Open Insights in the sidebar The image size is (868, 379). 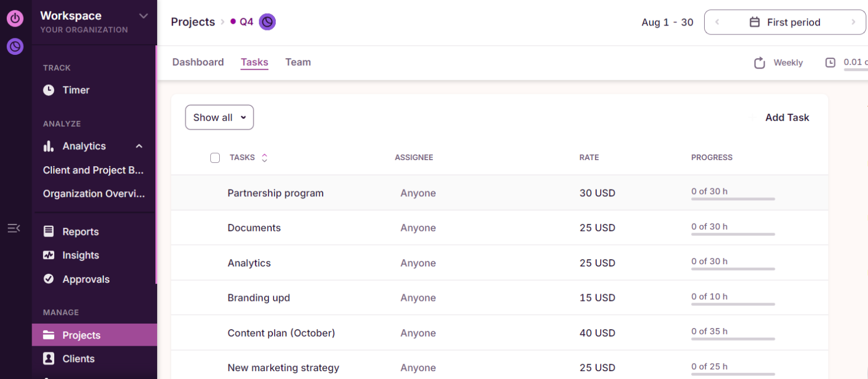pos(80,255)
